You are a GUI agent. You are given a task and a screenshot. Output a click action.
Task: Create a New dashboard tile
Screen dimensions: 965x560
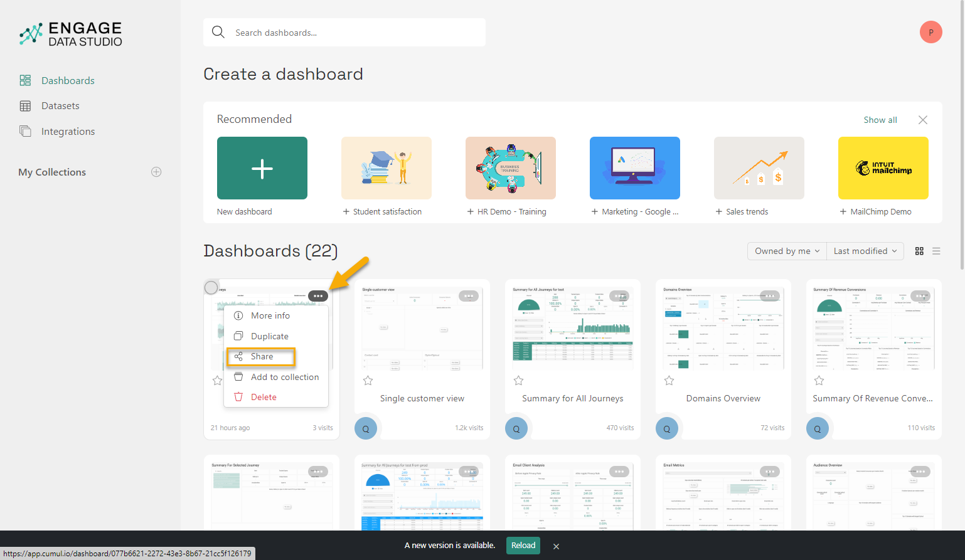coord(262,168)
